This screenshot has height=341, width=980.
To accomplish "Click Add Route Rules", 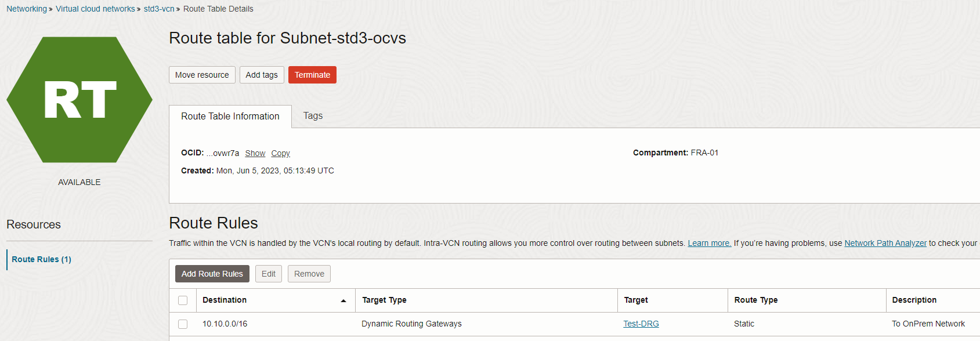I will (212, 273).
